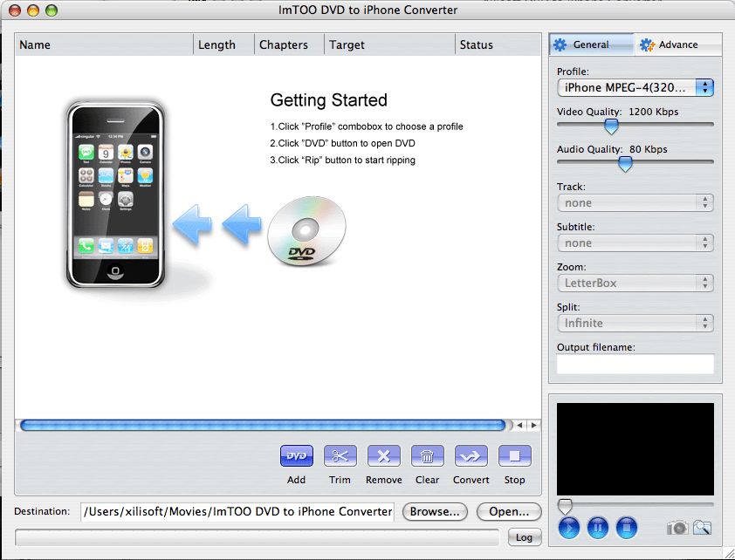The height and width of the screenshot is (560, 735).
Task: Click the Add DVD icon
Action: (x=296, y=455)
